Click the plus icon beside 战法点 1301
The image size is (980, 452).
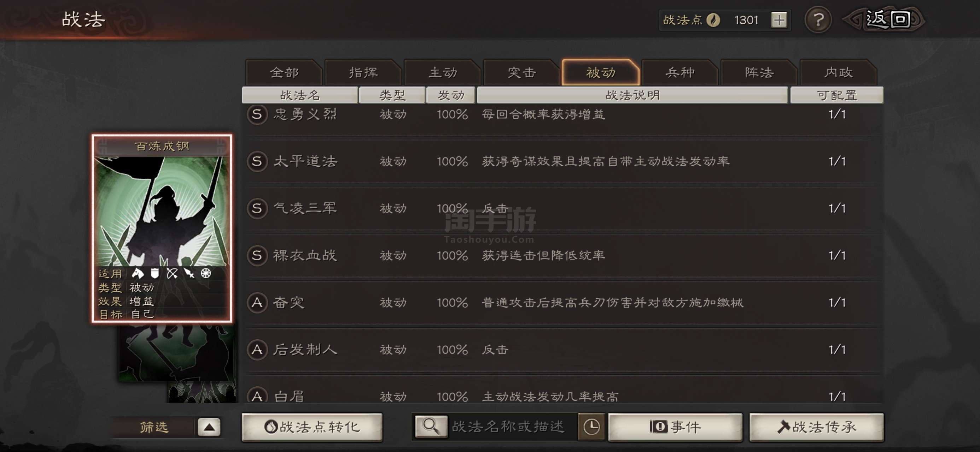point(779,20)
